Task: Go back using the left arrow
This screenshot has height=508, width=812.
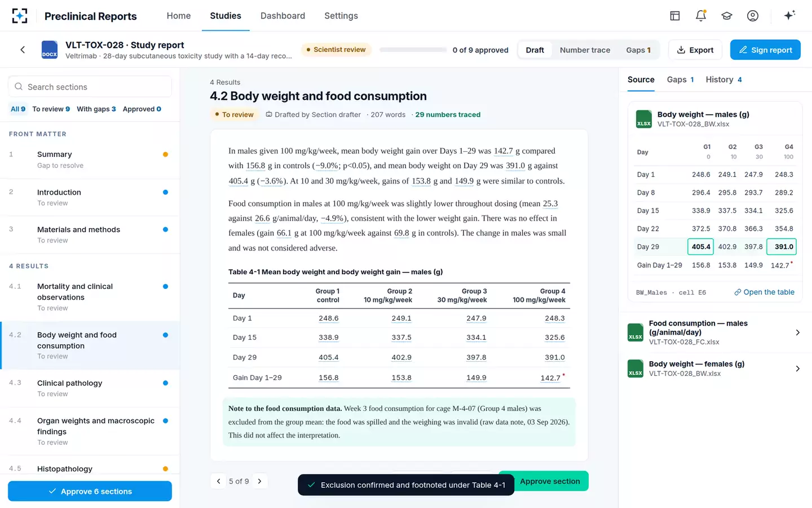Action: pyautogui.click(x=23, y=50)
